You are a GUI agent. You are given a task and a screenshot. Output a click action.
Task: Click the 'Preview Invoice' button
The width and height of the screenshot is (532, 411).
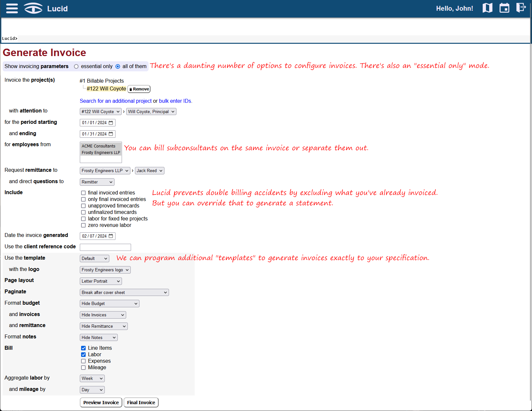tap(101, 403)
